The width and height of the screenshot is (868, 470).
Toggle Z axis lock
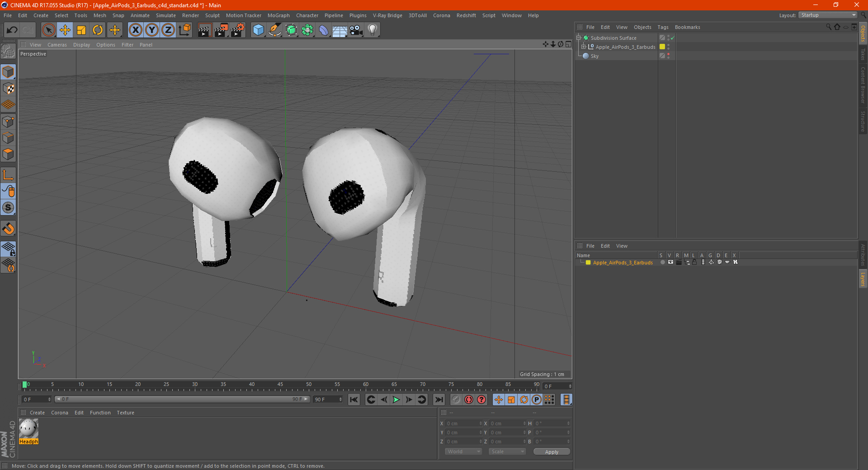tap(168, 30)
